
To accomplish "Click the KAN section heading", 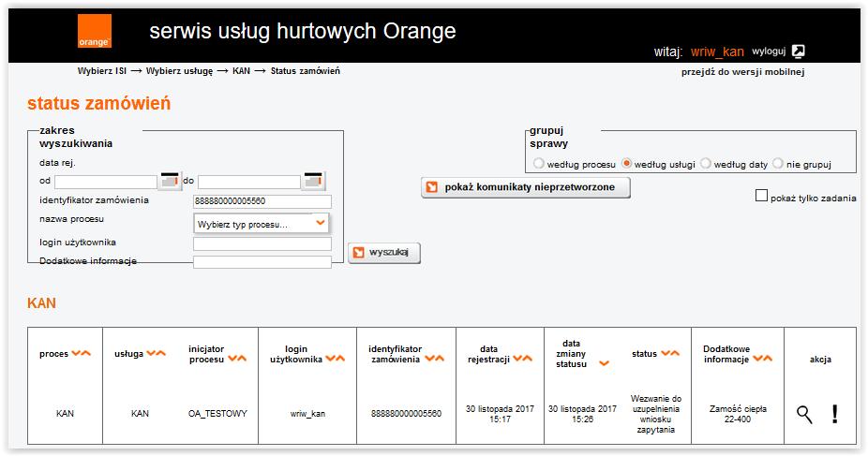I will [x=41, y=302].
